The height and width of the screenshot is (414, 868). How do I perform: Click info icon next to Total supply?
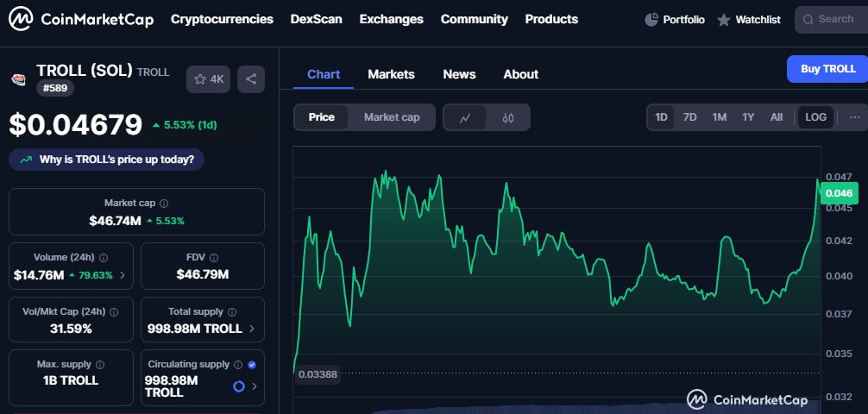[232, 312]
